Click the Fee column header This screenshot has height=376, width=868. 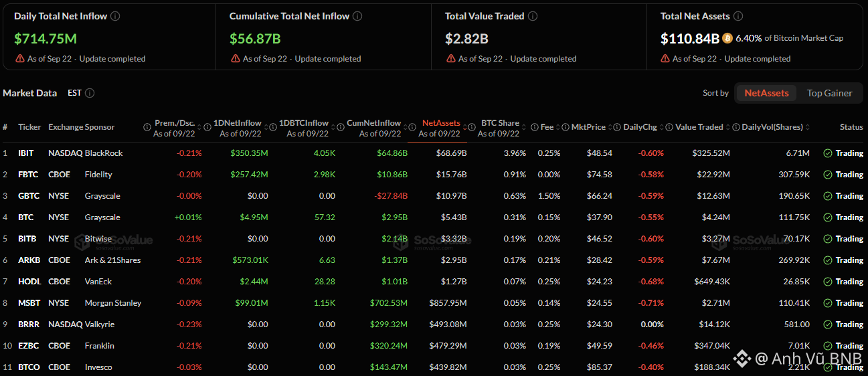pyautogui.click(x=547, y=127)
